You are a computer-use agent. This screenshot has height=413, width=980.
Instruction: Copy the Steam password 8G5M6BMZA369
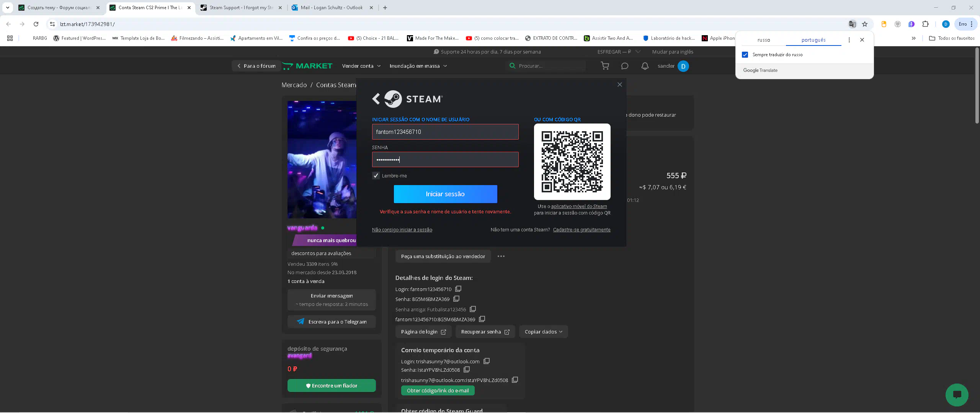tap(456, 299)
